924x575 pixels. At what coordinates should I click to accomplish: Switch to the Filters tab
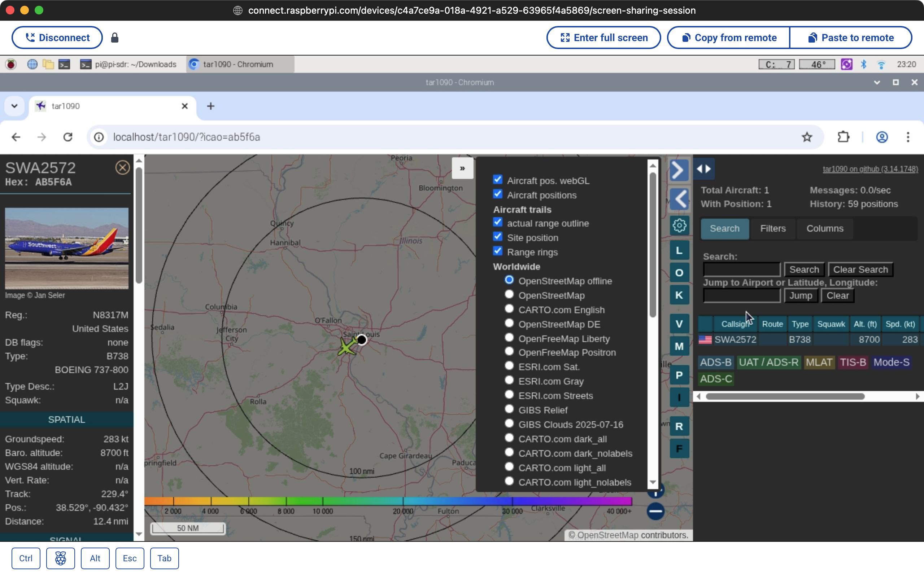pyautogui.click(x=773, y=229)
